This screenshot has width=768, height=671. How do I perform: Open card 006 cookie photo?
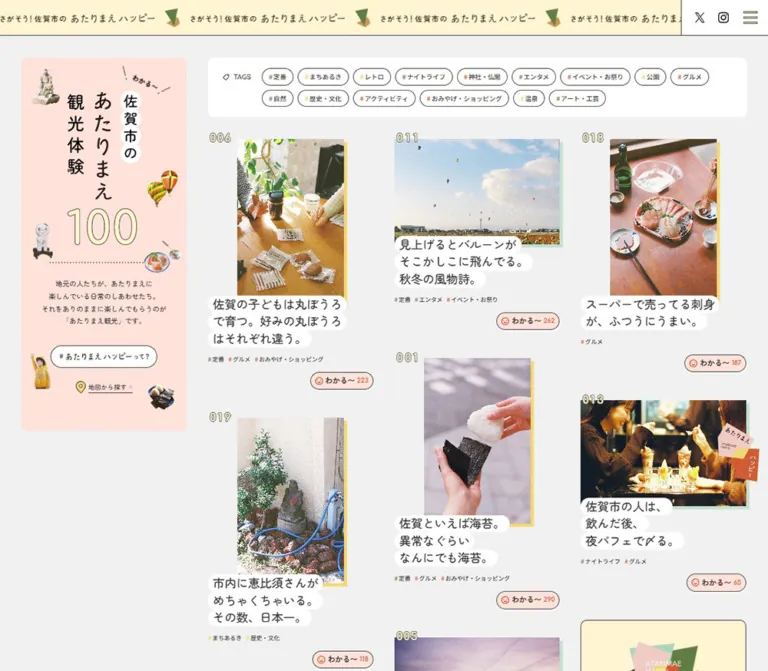click(290, 217)
